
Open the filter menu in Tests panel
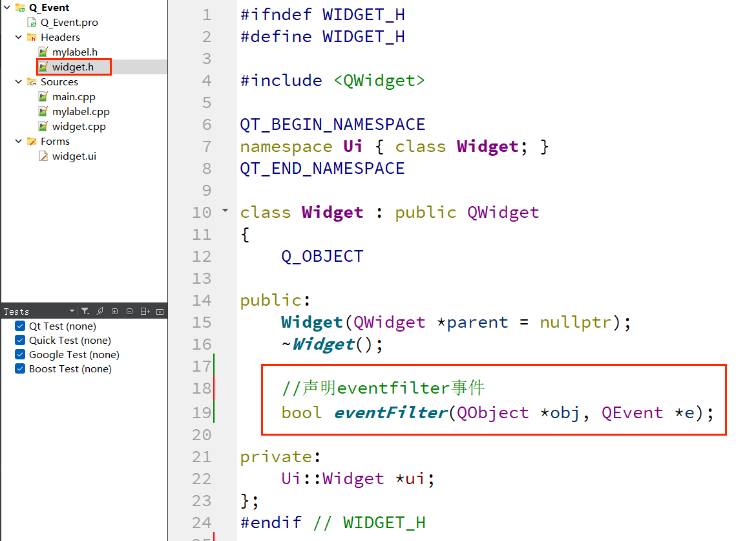point(85,312)
